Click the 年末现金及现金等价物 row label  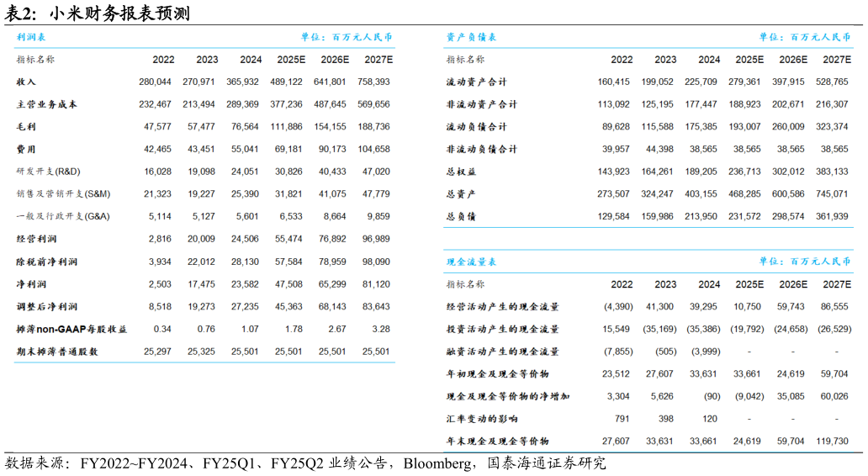pyautogui.click(x=498, y=442)
